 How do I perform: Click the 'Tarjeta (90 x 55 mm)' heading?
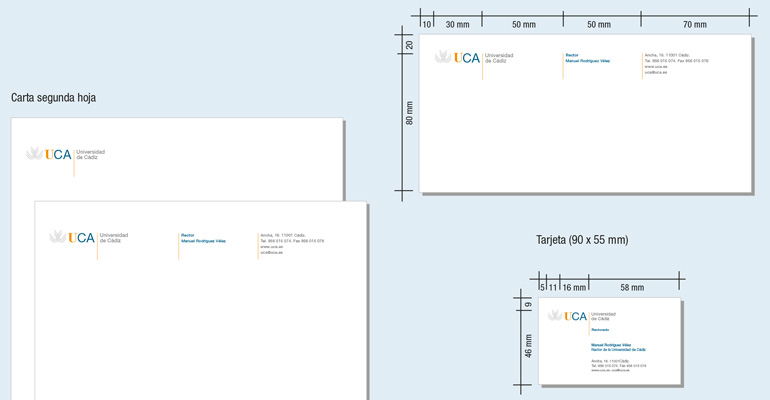[x=582, y=240]
